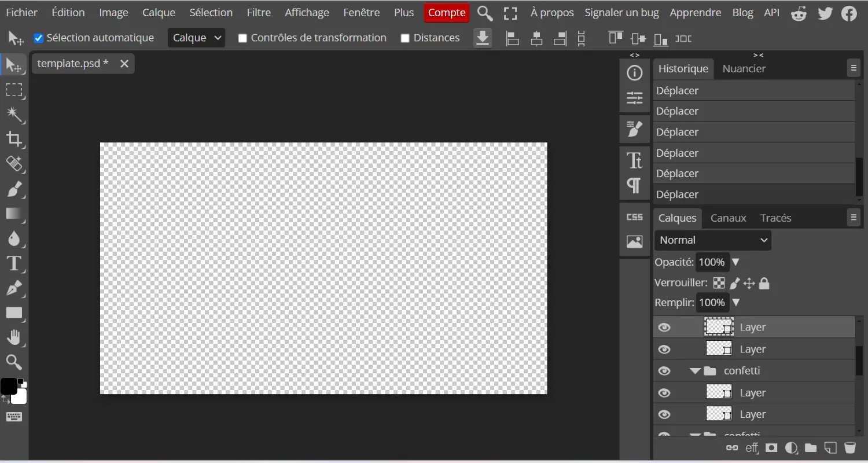Align left edges icon in options bar

click(x=512, y=39)
